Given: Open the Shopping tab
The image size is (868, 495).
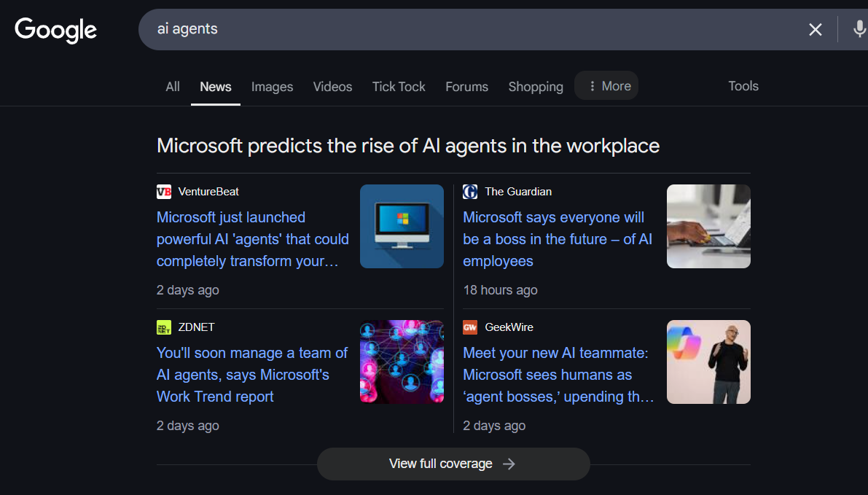Looking at the screenshot, I should click(536, 86).
